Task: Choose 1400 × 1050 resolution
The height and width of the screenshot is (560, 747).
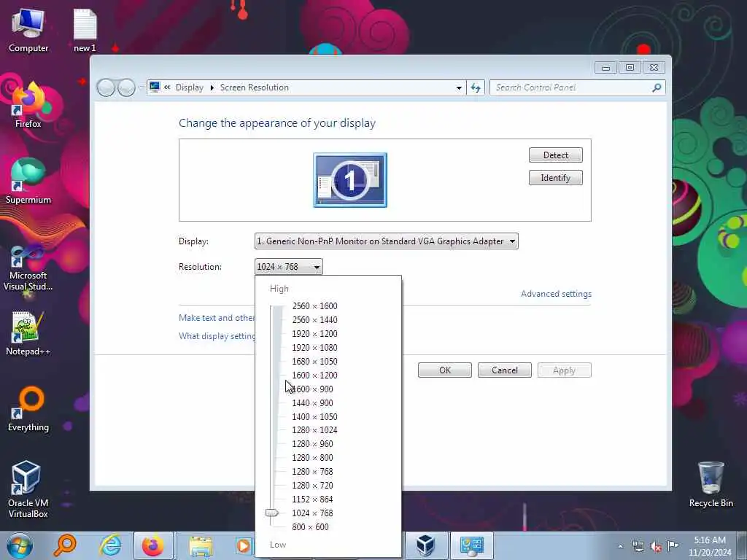Action: pyautogui.click(x=314, y=416)
